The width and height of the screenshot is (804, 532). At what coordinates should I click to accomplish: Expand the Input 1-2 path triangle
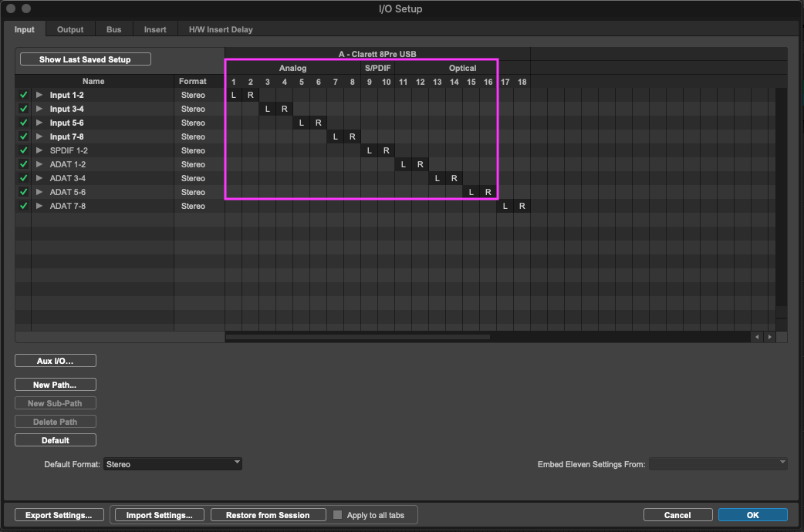click(x=39, y=95)
